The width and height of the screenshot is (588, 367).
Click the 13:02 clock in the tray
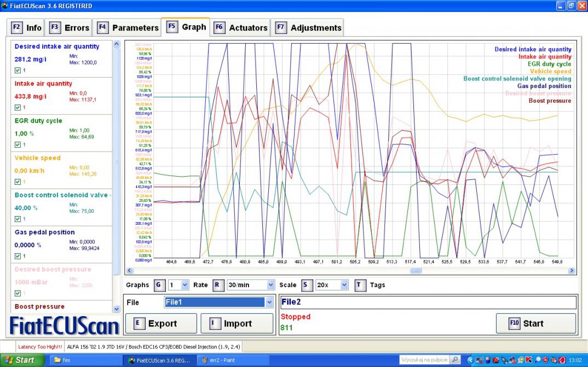pyautogui.click(x=575, y=360)
